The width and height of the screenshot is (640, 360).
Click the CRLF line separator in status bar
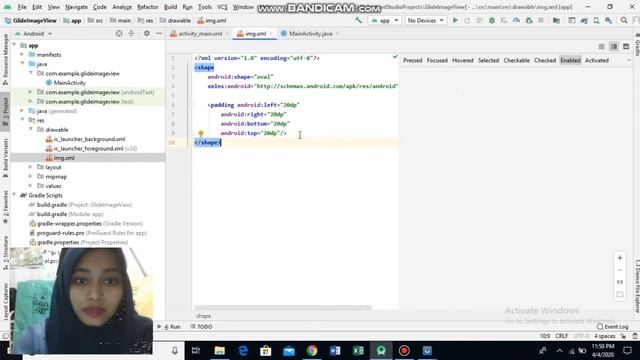[562, 336]
